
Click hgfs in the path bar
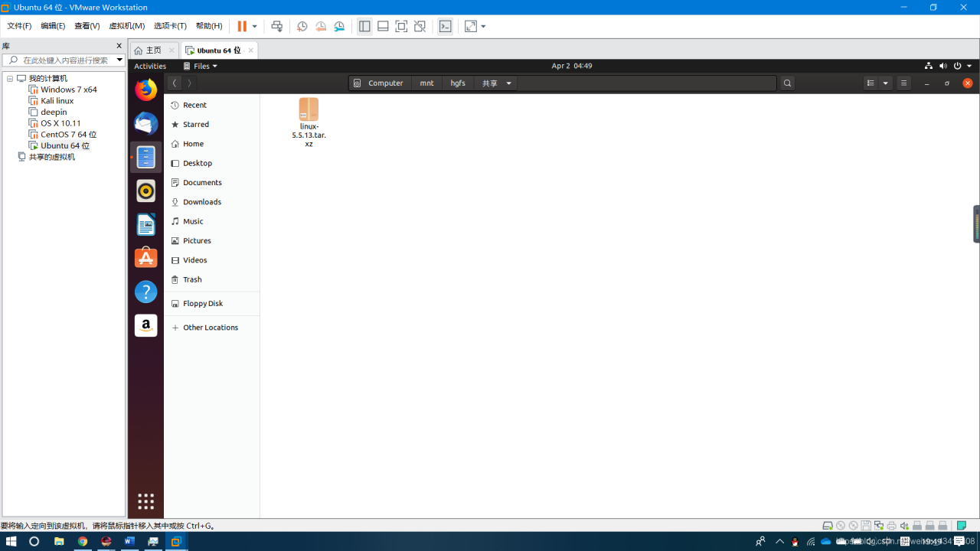point(458,83)
